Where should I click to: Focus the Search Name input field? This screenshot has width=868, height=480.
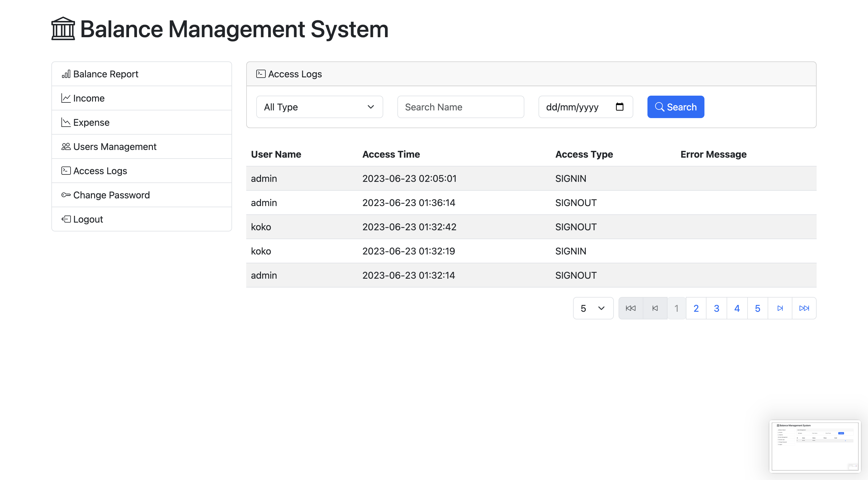click(x=461, y=107)
